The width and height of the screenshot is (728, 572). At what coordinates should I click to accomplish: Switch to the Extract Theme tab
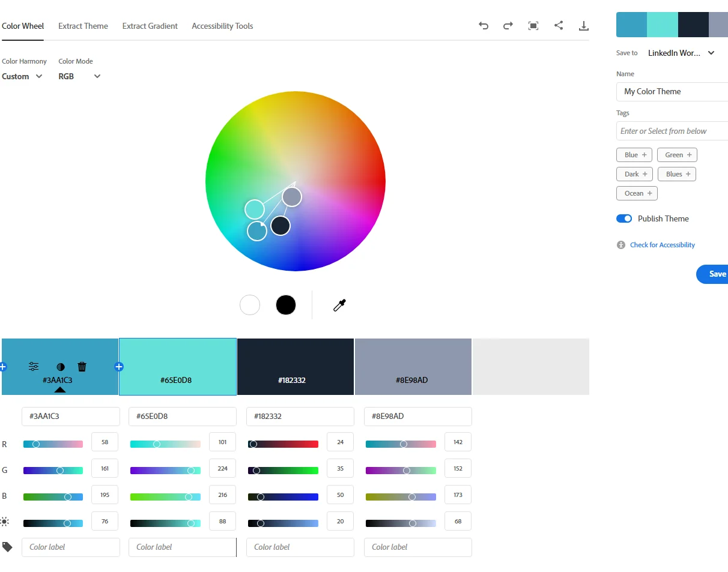83,26
